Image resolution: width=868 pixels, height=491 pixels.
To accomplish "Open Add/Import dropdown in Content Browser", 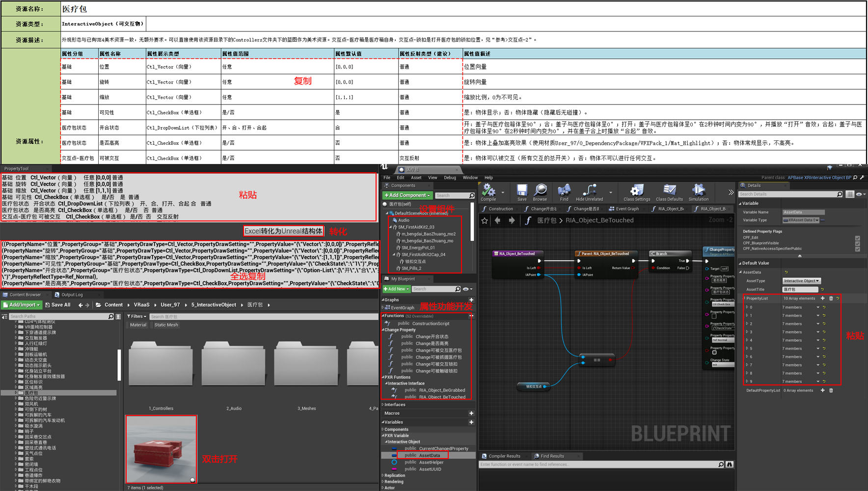I will coord(22,305).
